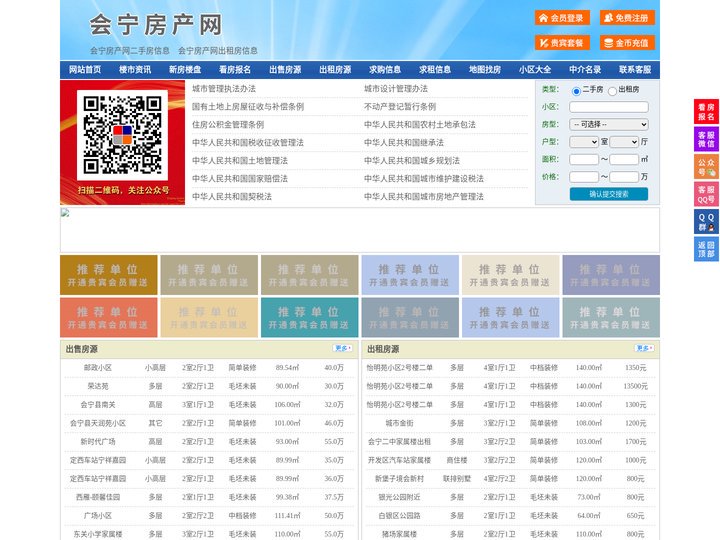Open the 客服微信 floating sidebar icon
The height and width of the screenshot is (540, 720).
(x=706, y=139)
